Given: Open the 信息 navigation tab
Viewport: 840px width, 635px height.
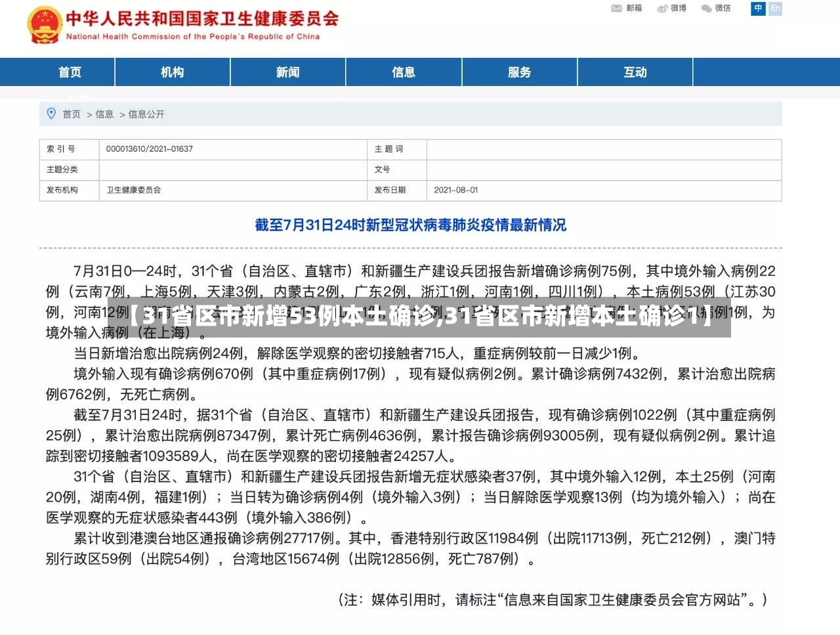Looking at the screenshot, I should coord(404,72).
